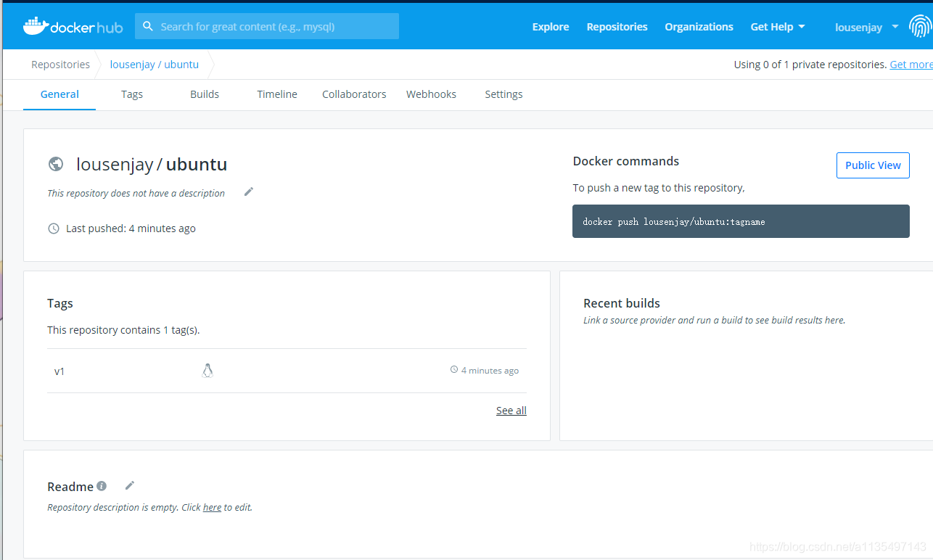Open the Collaborators tab
This screenshot has width=933, height=560.
[x=354, y=94]
